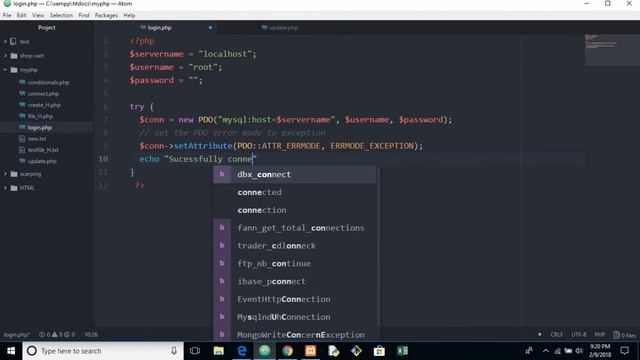Open XAMPP from the taskbar
Screen dimensions: 640x360
click(311, 351)
